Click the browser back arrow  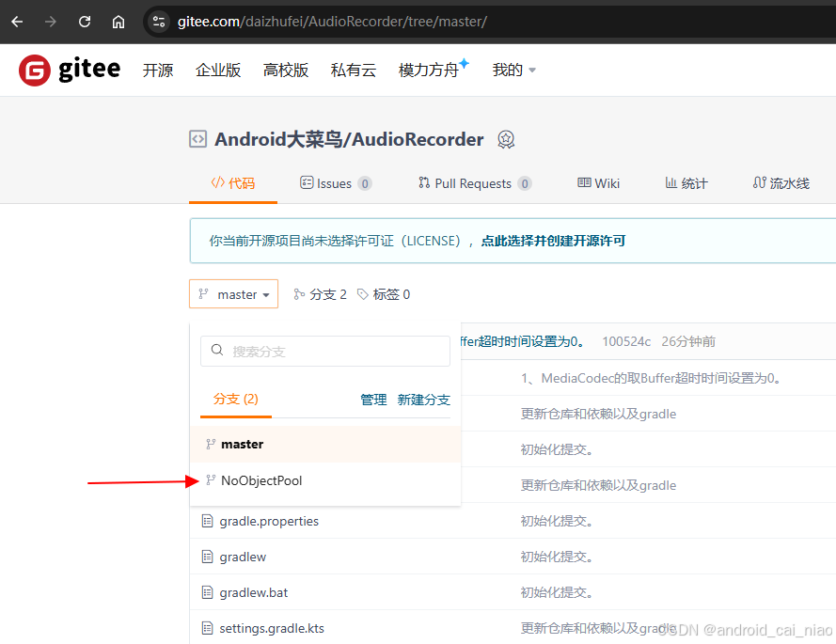click(x=17, y=22)
